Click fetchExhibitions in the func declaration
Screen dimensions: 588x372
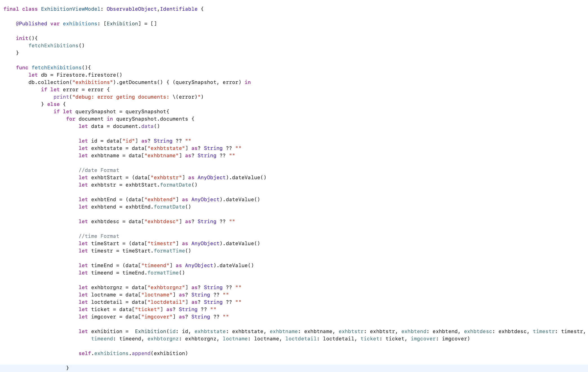click(56, 68)
